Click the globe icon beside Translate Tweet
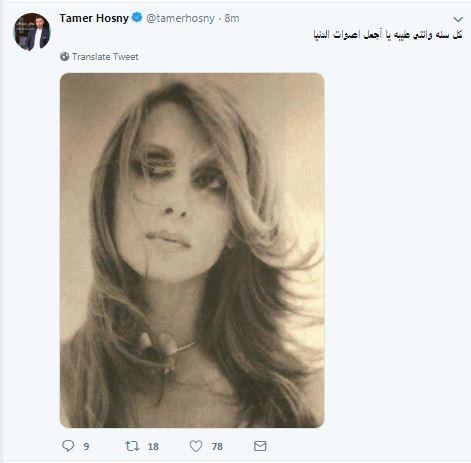 click(x=64, y=57)
